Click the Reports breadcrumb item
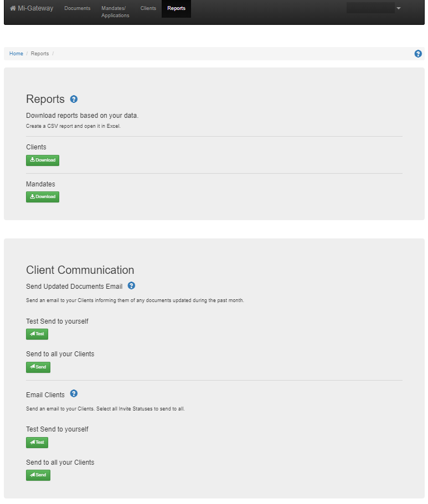 coord(40,54)
